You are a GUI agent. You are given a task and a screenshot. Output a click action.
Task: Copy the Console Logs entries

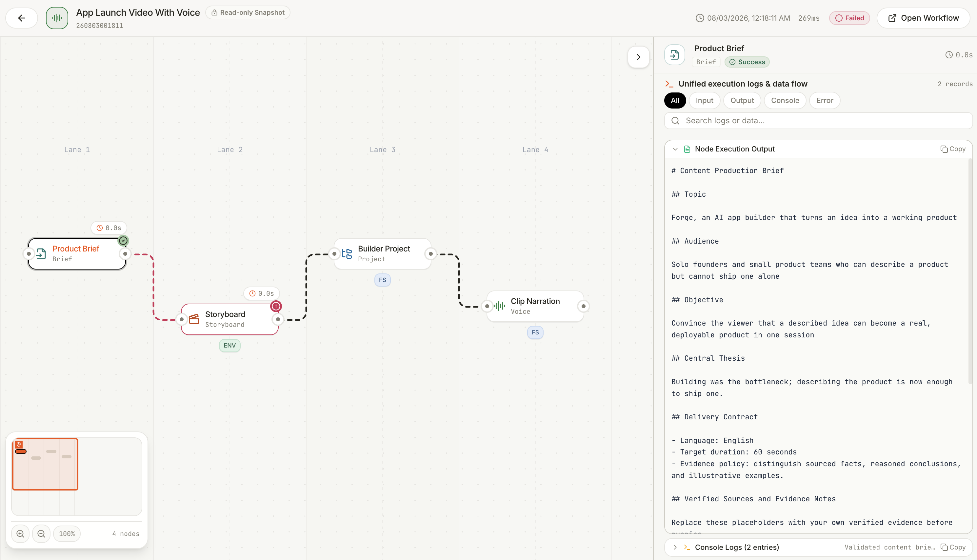953,547
